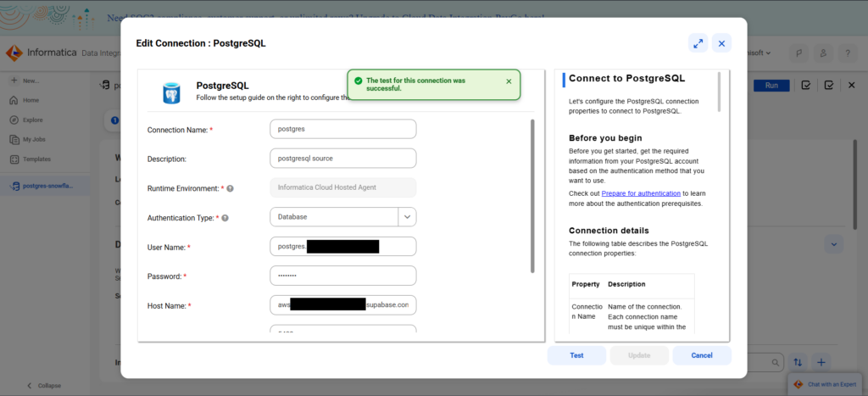The image size is (868, 396).
Task: Click the green success checkmark icon
Action: 359,81
